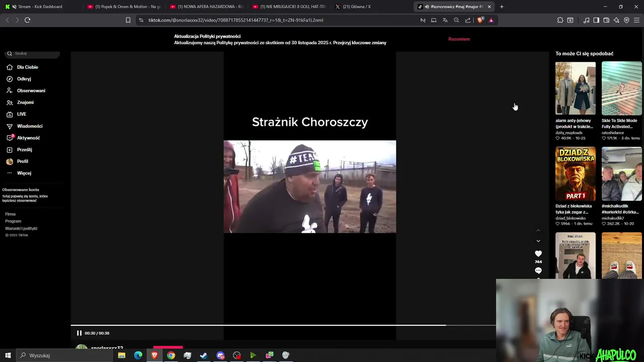The height and width of the screenshot is (362, 644).
Task: Open the comments bubble icon
Action: [538, 270]
